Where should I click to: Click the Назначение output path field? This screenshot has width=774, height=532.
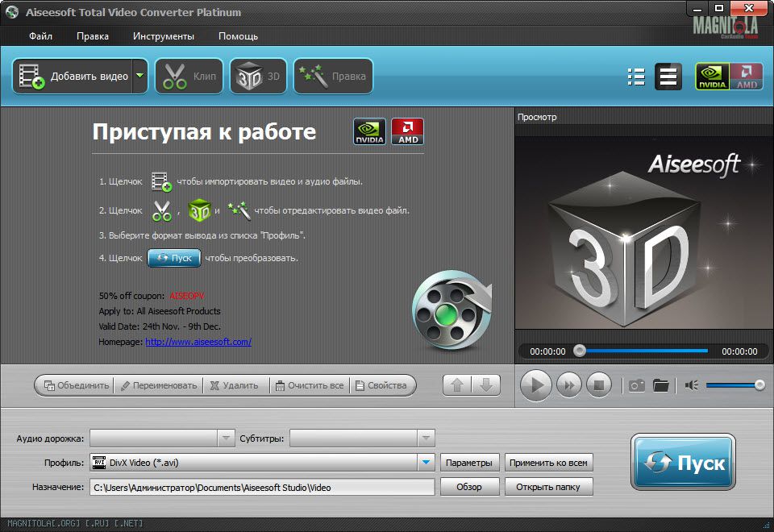(262, 487)
